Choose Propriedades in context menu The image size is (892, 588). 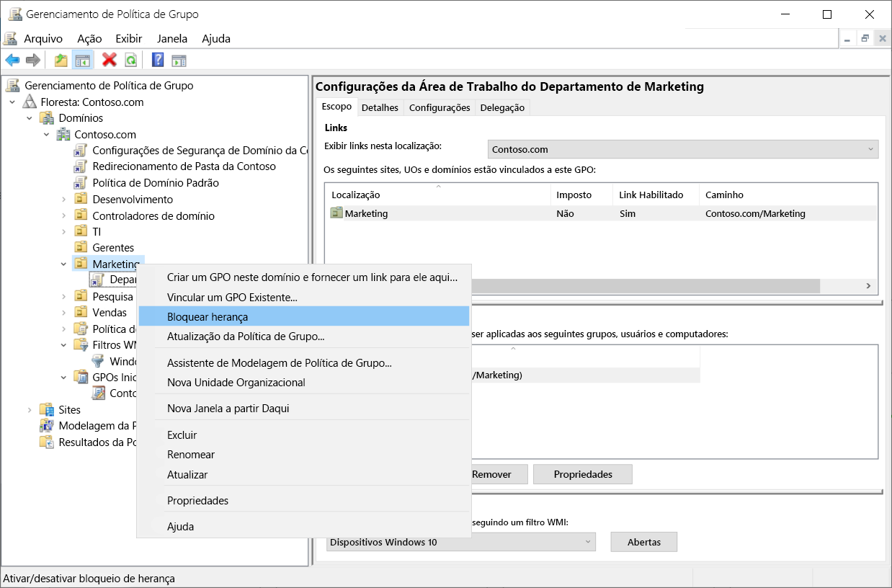click(x=303, y=501)
